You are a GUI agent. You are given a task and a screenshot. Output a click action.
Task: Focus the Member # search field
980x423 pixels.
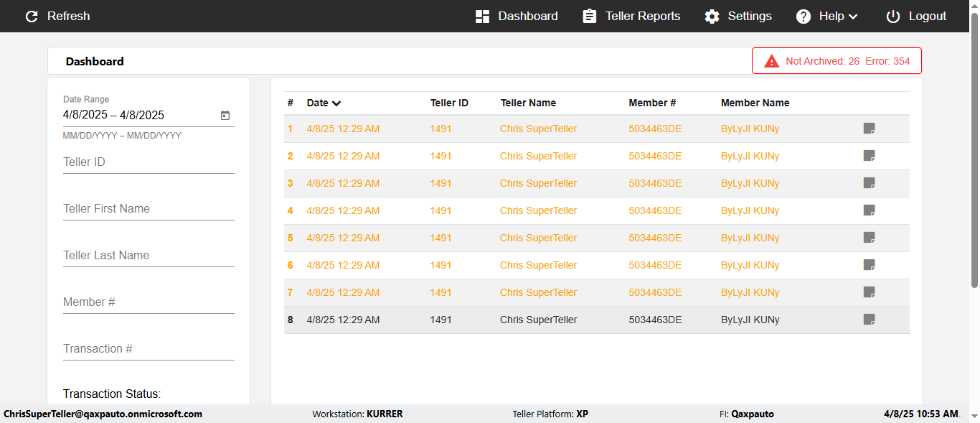point(149,302)
